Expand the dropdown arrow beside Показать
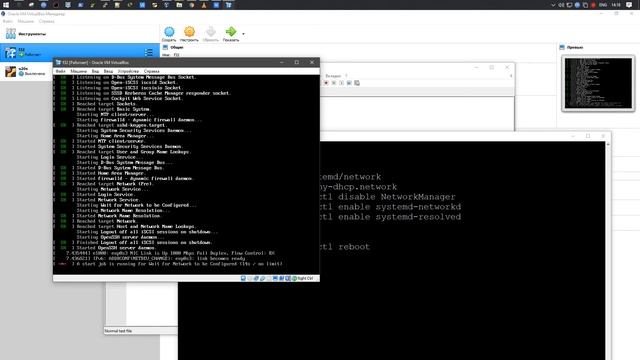 [244, 34]
